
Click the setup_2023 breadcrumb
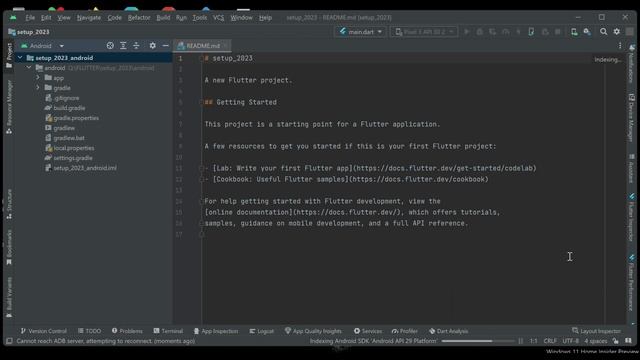coord(29,32)
